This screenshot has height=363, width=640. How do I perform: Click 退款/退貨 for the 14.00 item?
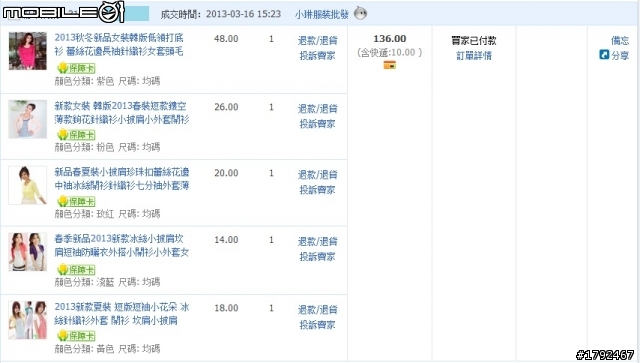coord(318,242)
